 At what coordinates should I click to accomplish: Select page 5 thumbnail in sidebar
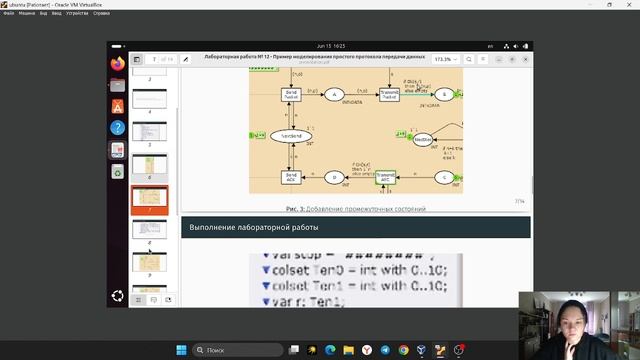click(149, 131)
